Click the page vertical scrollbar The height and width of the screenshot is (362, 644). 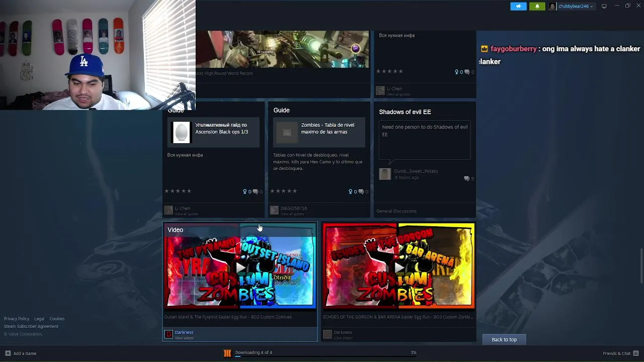(641, 265)
